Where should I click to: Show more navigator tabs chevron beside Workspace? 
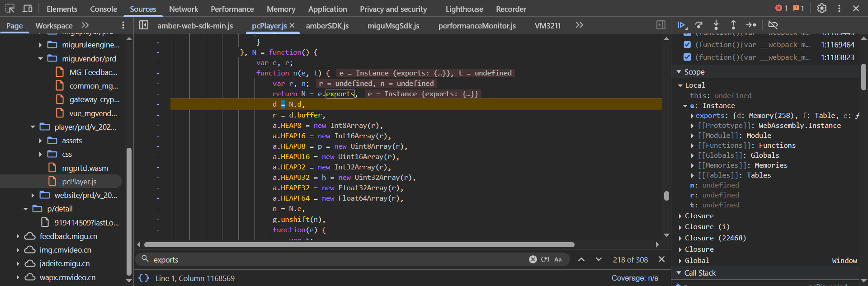point(85,25)
